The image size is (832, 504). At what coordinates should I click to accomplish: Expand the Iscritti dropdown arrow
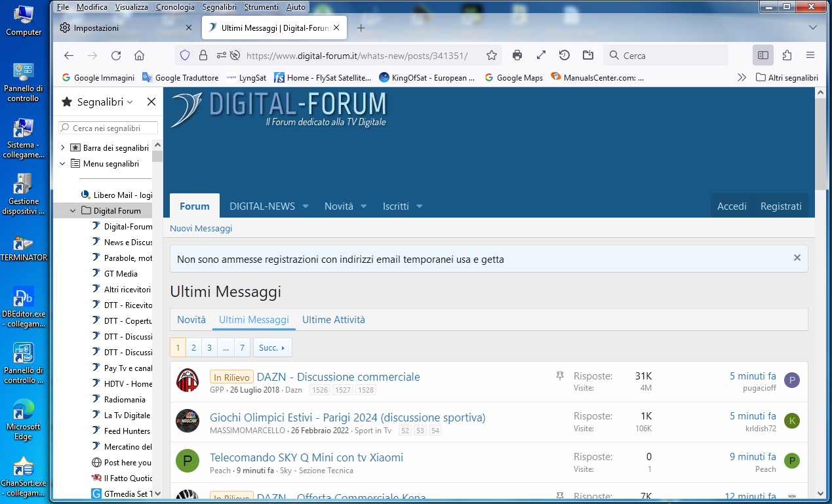(420, 206)
